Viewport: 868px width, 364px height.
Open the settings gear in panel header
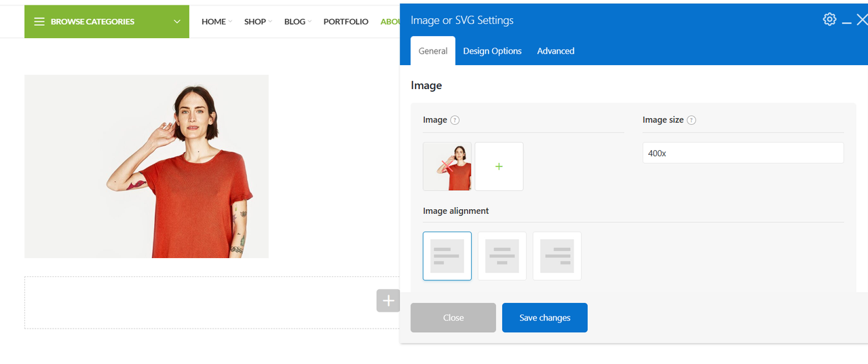pyautogui.click(x=829, y=19)
